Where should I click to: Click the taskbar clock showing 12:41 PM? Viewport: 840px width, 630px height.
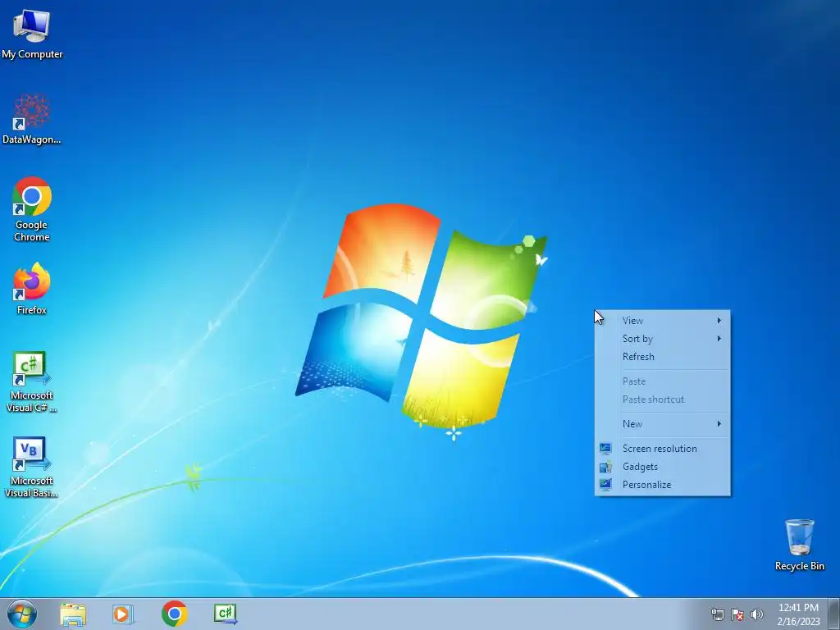(x=798, y=608)
